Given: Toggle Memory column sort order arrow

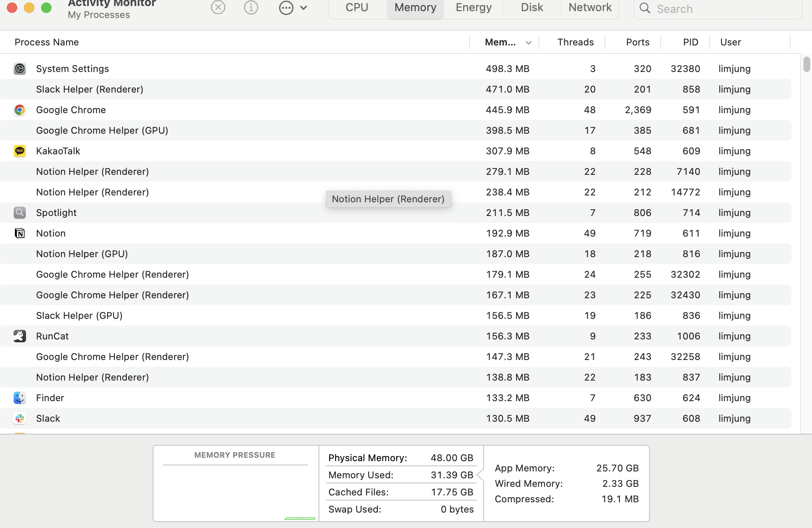Looking at the screenshot, I should [529, 42].
